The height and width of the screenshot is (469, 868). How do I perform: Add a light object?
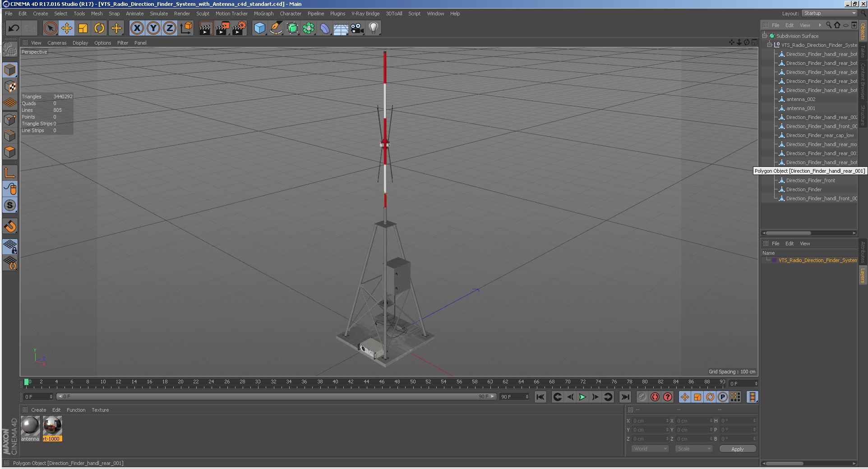(374, 28)
